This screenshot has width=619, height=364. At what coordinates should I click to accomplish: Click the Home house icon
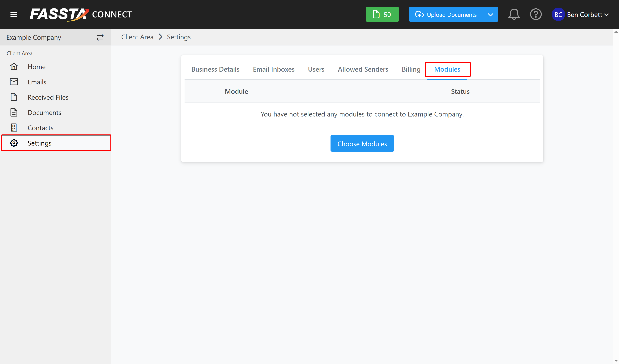(14, 67)
